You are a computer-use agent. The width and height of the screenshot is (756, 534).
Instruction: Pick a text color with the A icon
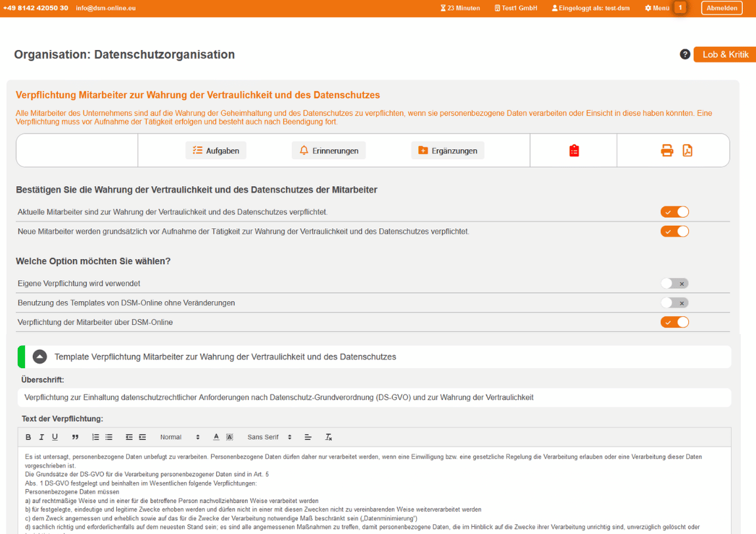[216, 437]
